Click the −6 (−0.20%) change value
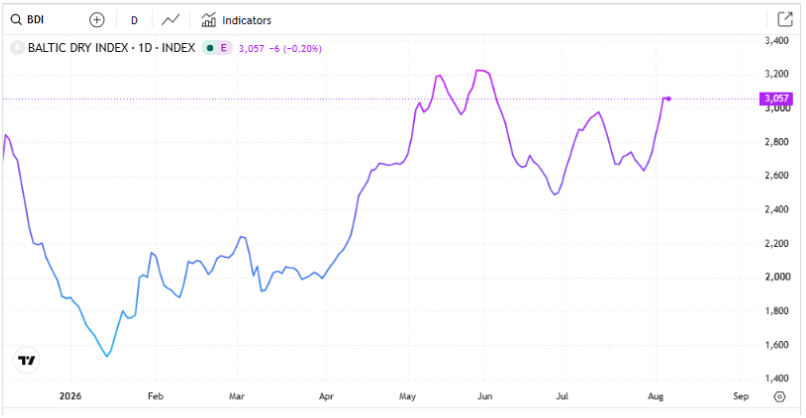 [295, 49]
